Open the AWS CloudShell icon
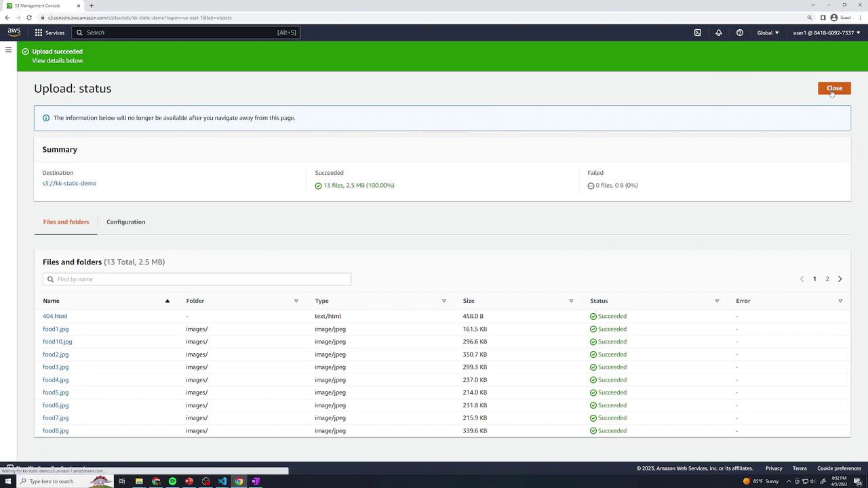This screenshot has height=488, width=868. tap(697, 33)
